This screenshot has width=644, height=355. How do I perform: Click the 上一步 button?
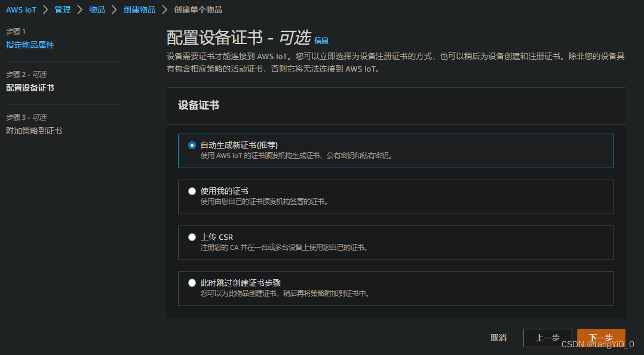(x=547, y=338)
